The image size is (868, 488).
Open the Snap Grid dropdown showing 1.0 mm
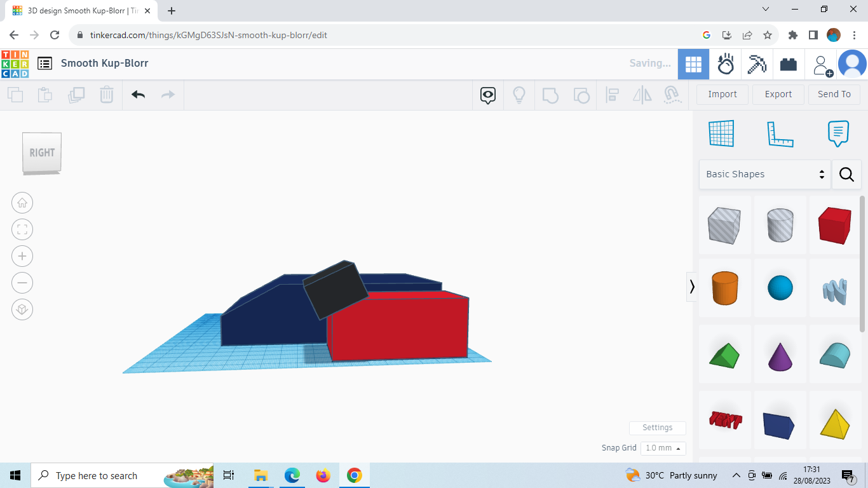(x=663, y=448)
